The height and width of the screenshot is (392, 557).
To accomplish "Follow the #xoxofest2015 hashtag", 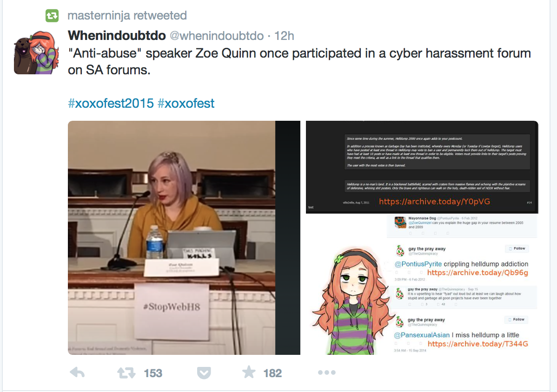I will (111, 103).
